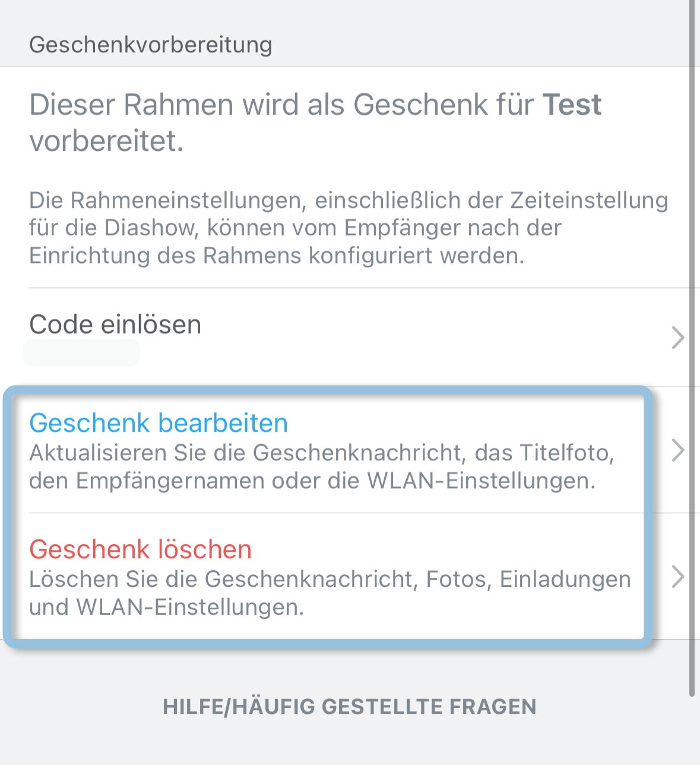The height and width of the screenshot is (765, 700).
Task: Open HILFE/HÄUFIG GESTELLTE FRAGEN
Action: pyautogui.click(x=349, y=707)
